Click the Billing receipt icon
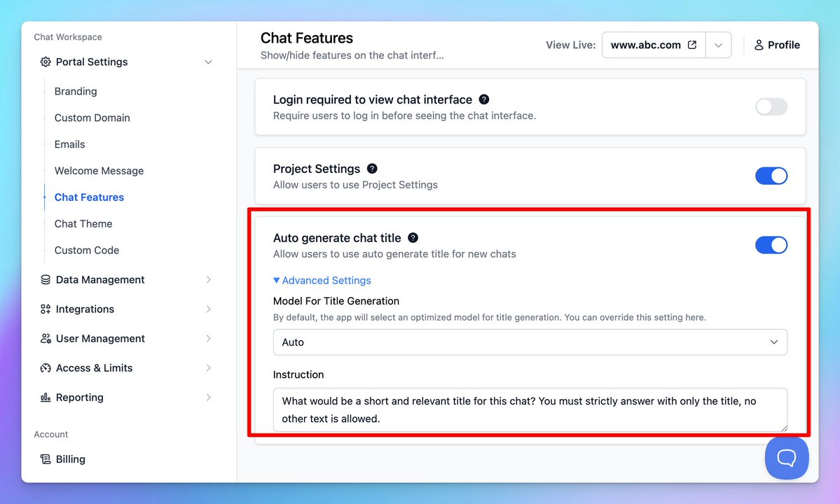The width and height of the screenshot is (840, 504). coord(46,460)
